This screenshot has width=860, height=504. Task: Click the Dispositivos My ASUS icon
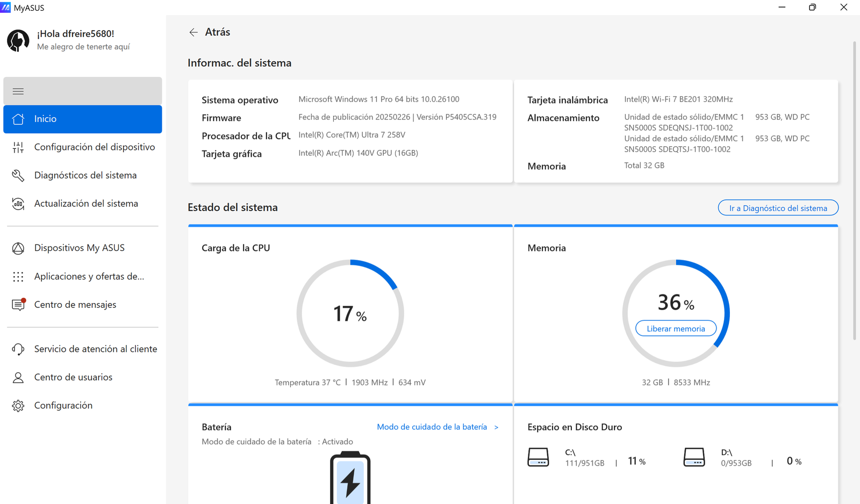tap(18, 248)
